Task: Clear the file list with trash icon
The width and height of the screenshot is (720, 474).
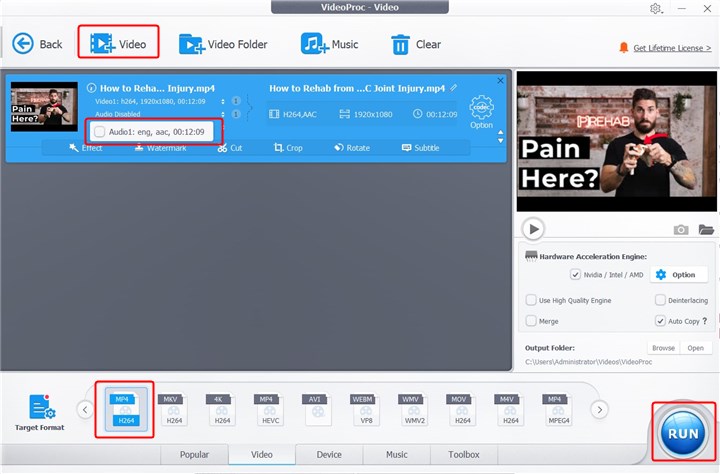Action: (x=416, y=45)
